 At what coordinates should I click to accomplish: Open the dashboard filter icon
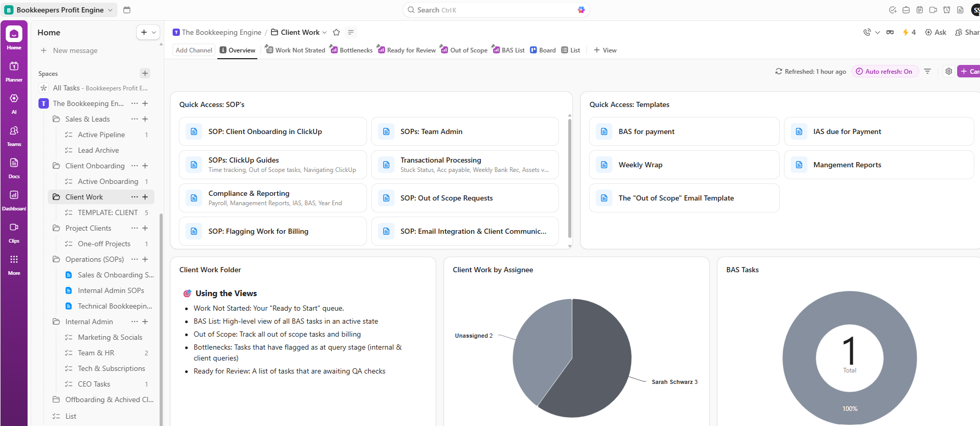927,72
